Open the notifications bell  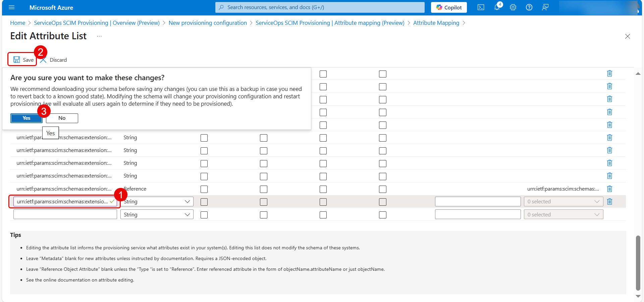coord(497,7)
